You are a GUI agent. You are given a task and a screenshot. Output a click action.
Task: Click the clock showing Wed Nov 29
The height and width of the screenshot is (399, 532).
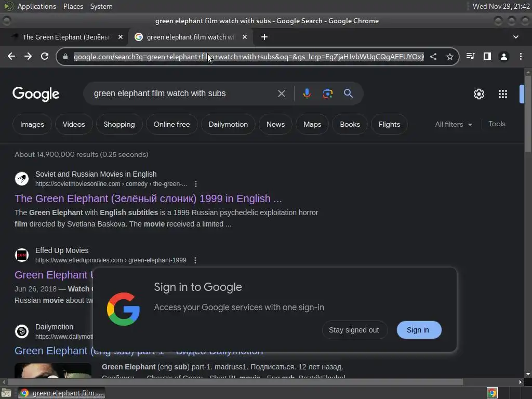[501, 6]
